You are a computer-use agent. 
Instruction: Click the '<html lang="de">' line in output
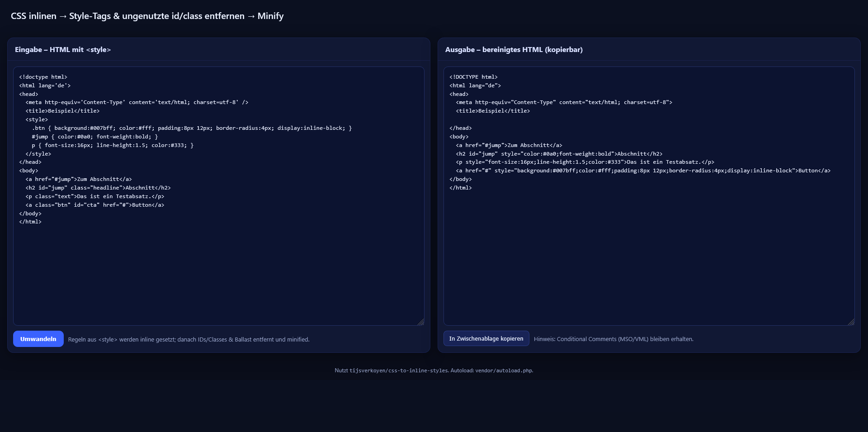475,85
